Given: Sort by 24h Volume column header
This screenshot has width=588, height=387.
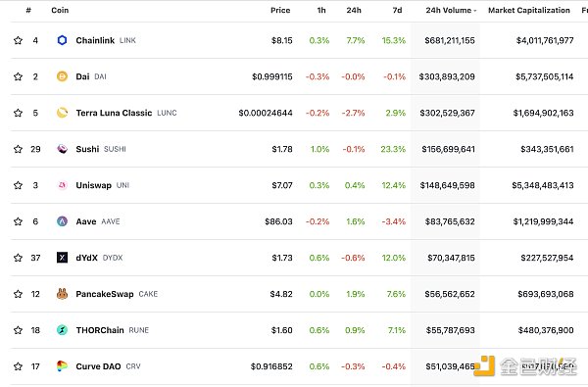Looking at the screenshot, I should [451, 10].
